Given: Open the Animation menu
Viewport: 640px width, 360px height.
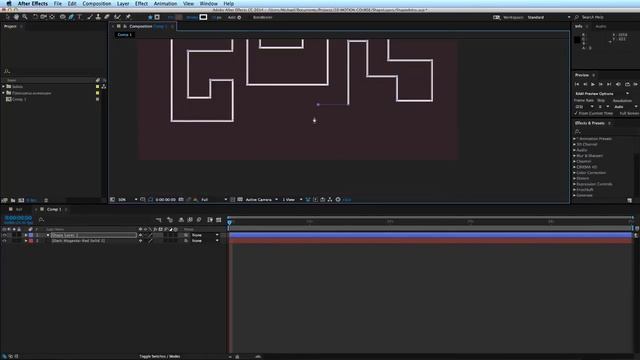Looking at the screenshot, I should 165,4.
